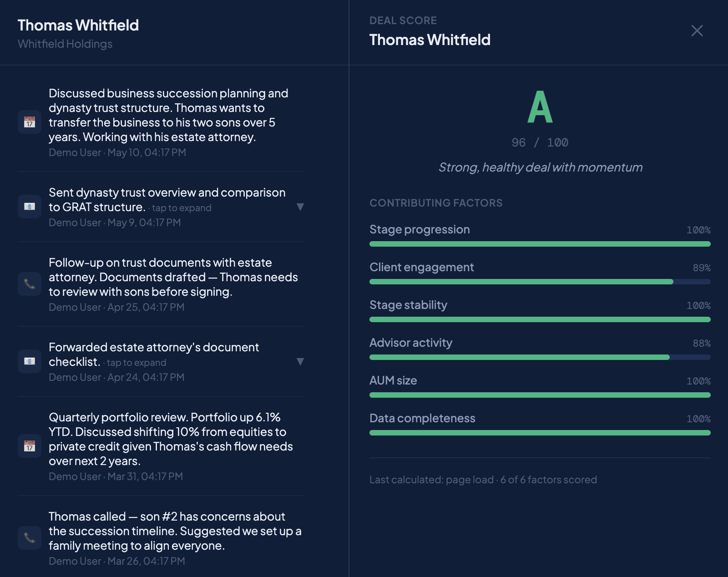
Task: Click the phone icon for Thomas called entry
Action: pyautogui.click(x=30, y=538)
